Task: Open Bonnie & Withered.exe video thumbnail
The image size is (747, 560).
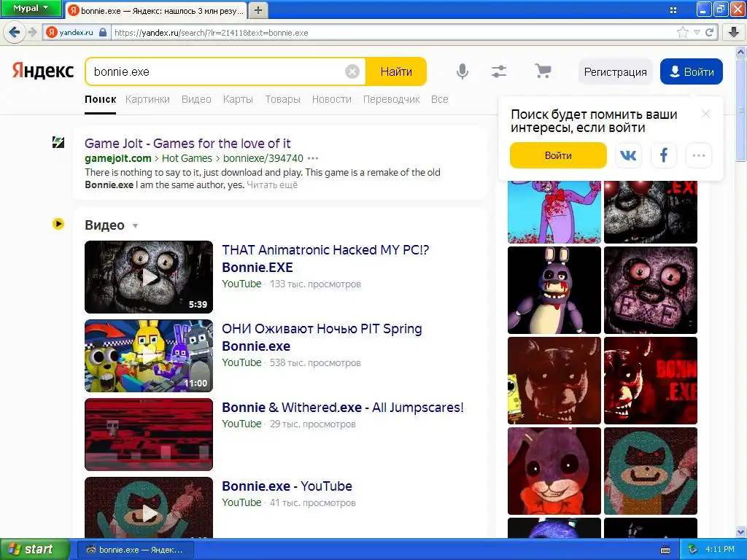Action: pos(149,435)
